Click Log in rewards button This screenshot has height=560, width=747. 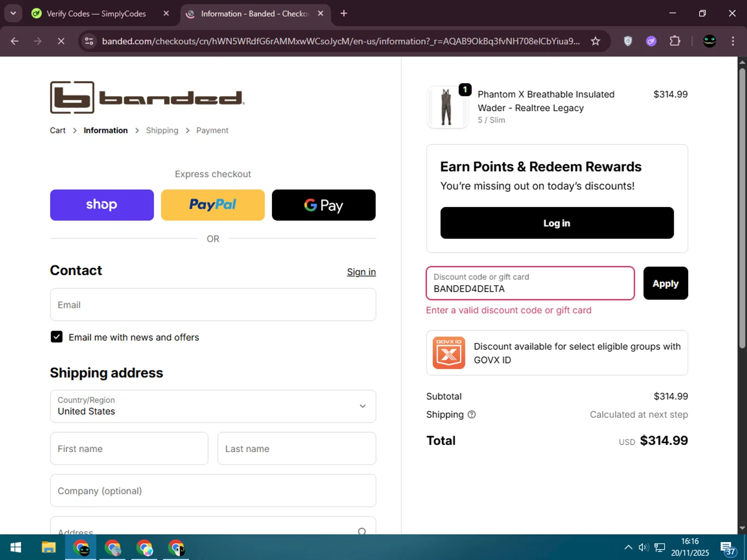557,223
